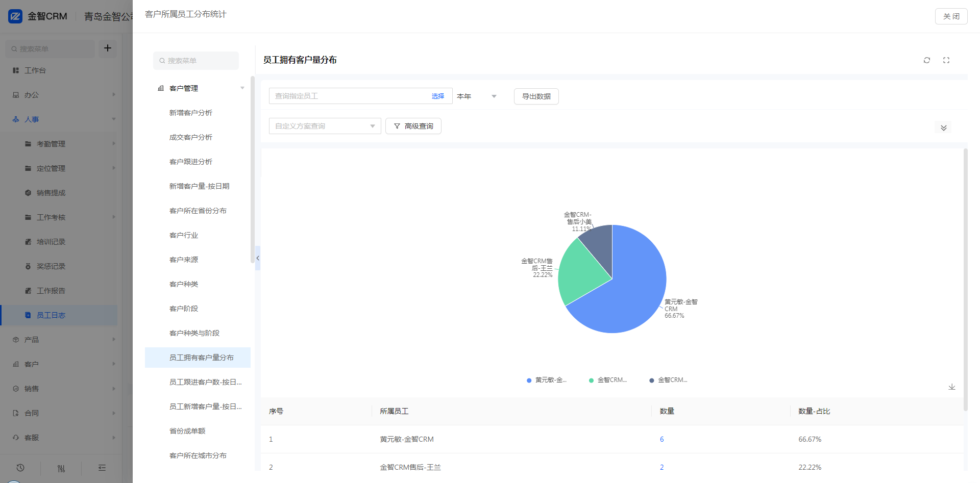Open the 自定义方案查询 dropdown
Screen dimensions: 980x483
click(325, 126)
